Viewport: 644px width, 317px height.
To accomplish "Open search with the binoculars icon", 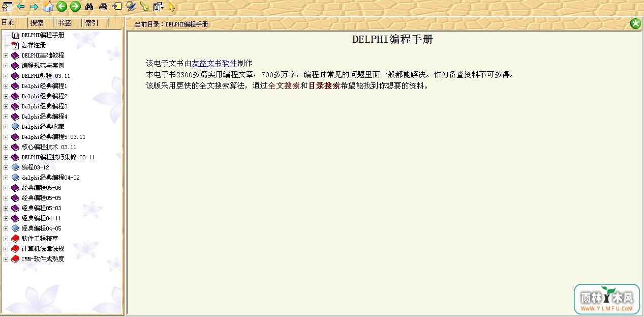I will pos(89,7).
